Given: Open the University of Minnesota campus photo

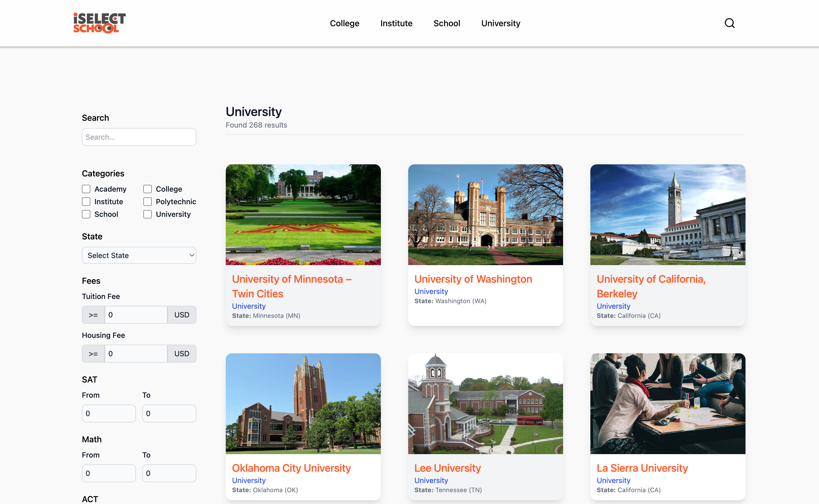Looking at the screenshot, I should pos(303,215).
